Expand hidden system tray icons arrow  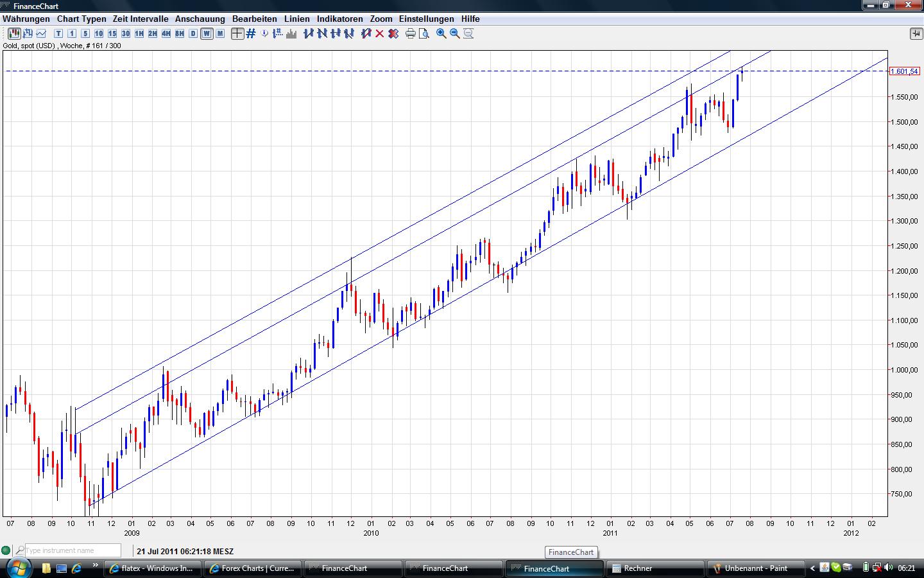pos(812,568)
